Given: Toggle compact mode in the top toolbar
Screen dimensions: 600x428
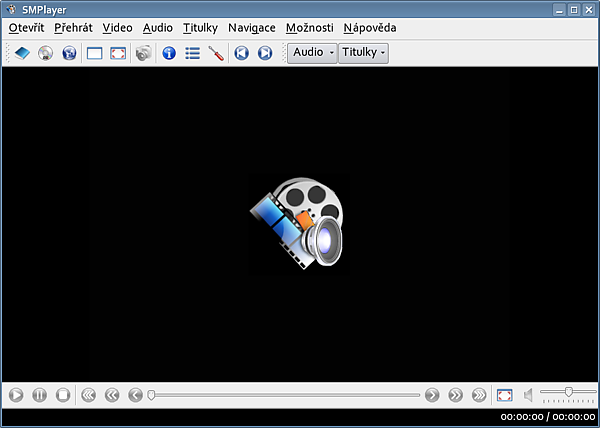Looking at the screenshot, I should coord(95,53).
